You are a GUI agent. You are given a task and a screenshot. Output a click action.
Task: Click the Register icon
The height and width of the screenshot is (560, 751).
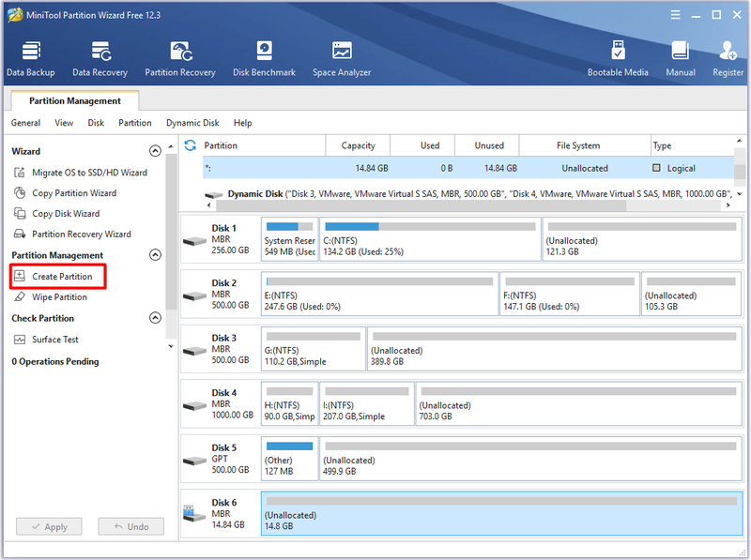[x=728, y=59]
